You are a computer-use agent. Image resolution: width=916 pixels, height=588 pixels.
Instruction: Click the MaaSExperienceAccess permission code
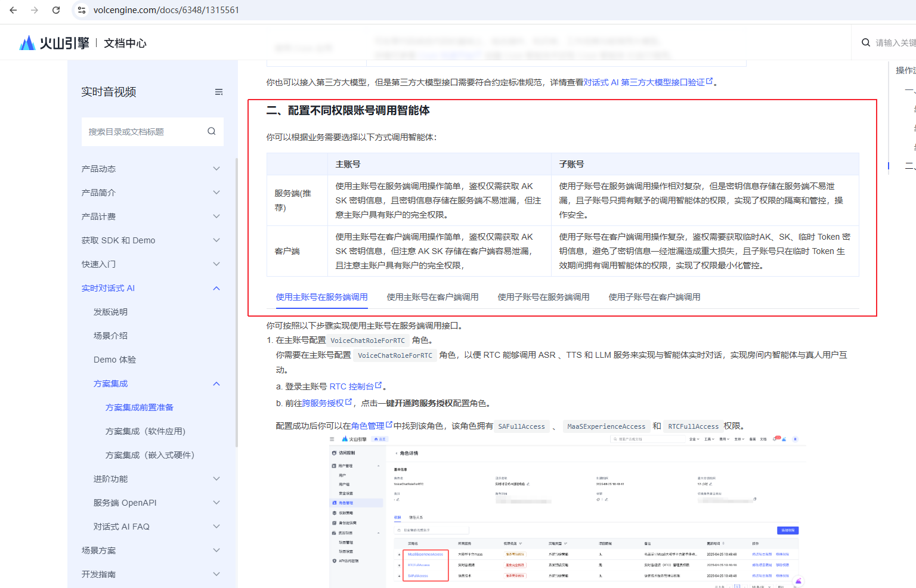pos(606,426)
